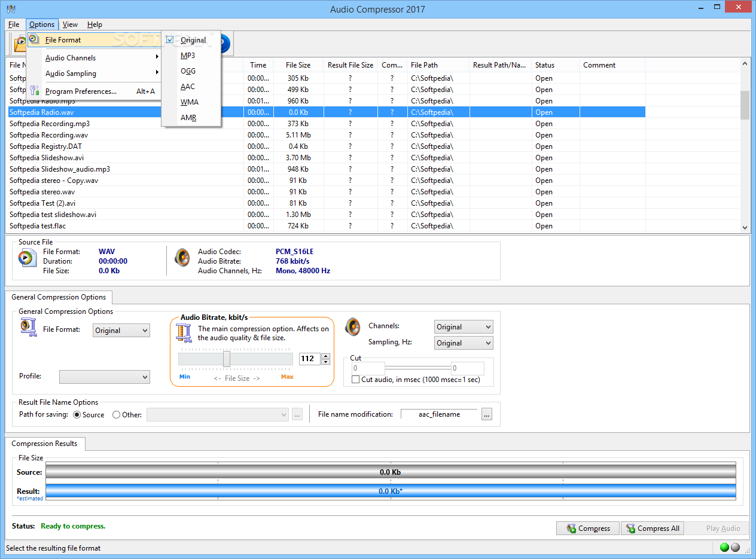
Task: Open the View menu
Action: 70,25
